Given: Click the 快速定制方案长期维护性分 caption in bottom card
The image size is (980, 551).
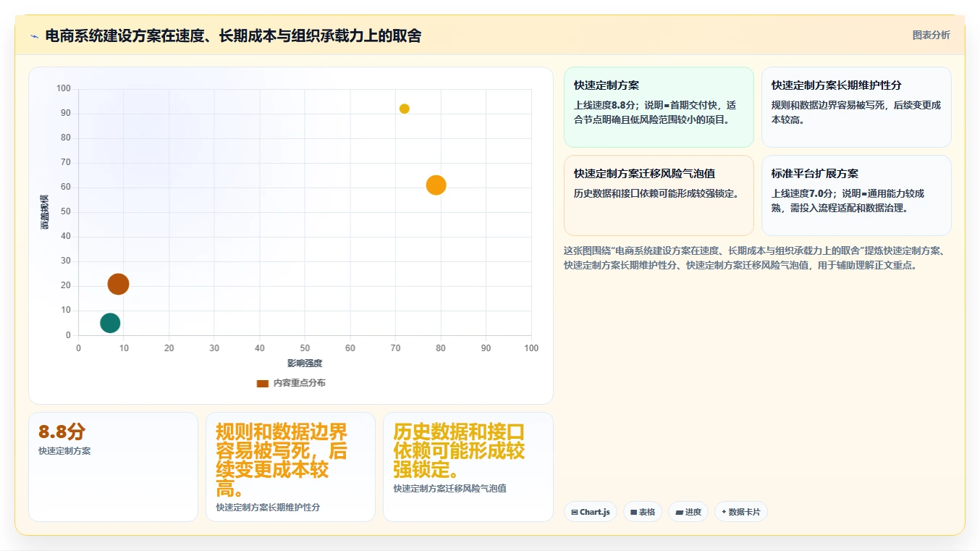Looking at the screenshot, I should [268, 508].
